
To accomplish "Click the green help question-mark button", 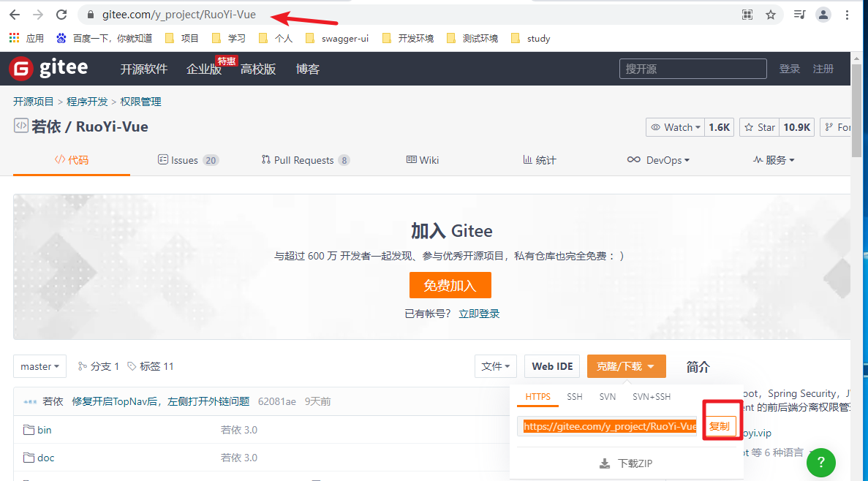I will click(x=821, y=462).
